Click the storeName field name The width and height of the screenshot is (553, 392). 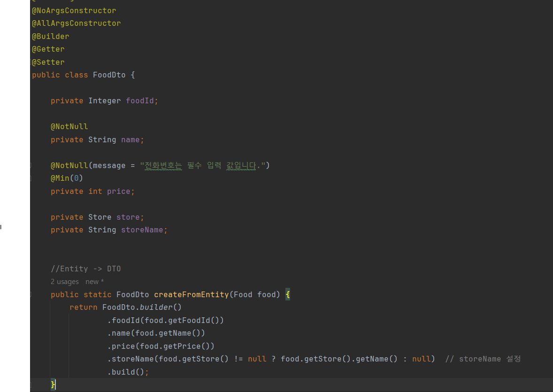click(142, 230)
